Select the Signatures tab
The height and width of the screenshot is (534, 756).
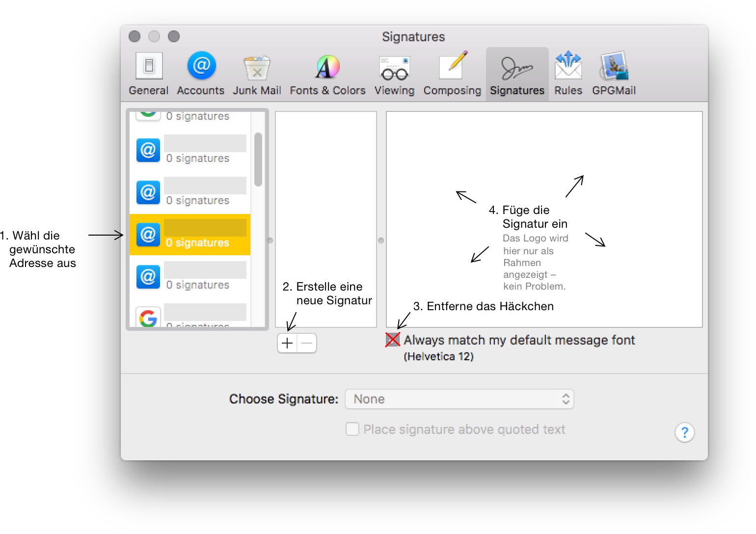[517, 74]
